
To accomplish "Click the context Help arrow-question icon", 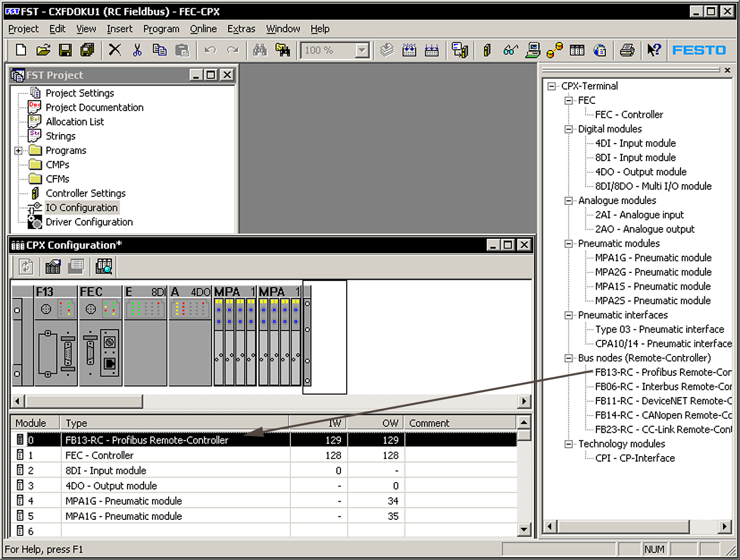I will [x=654, y=50].
